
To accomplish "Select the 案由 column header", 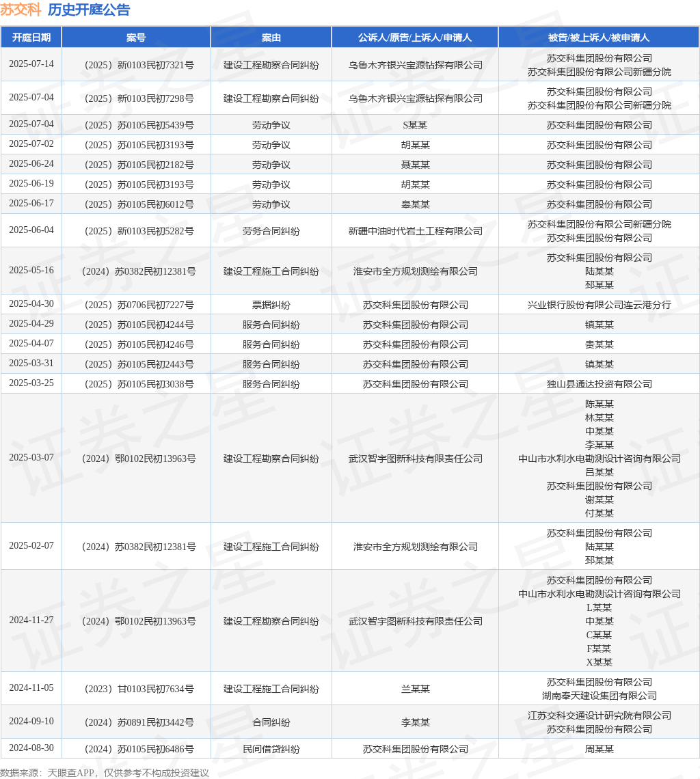I will click(271, 38).
